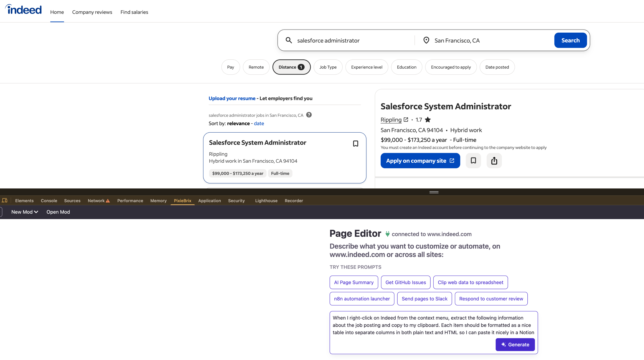Viewport: 644px width, 360px height.
Task: Open the Date posted filter
Action: click(x=497, y=67)
